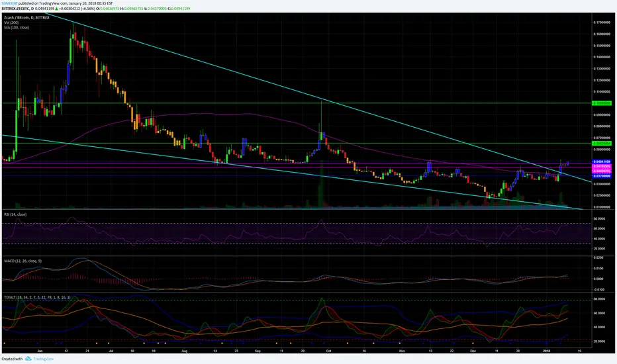Click the upper magenta price level label
Screen dimensions: 617x364
click(601, 167)
